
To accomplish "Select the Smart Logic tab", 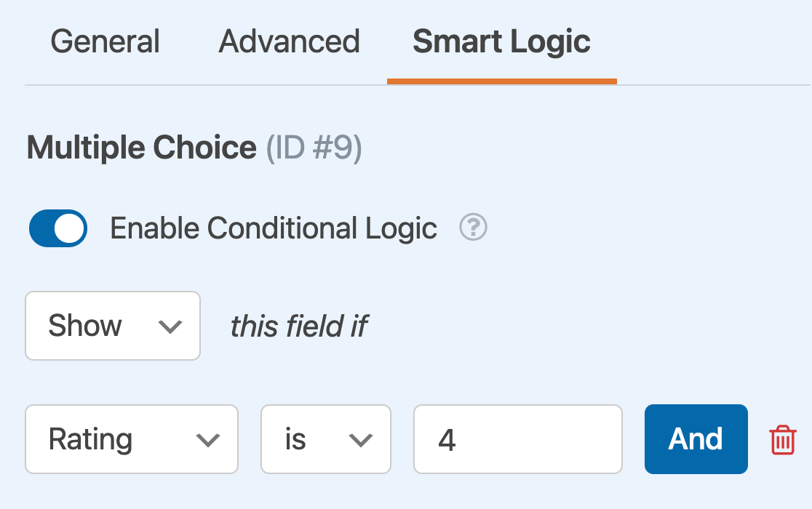I will pyautogui.click(x=501, y=42).
